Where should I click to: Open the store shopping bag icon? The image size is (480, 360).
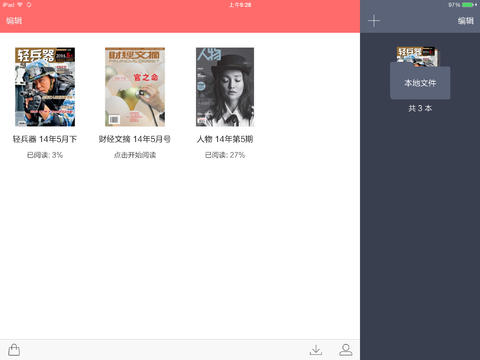(x=14, y=350)
